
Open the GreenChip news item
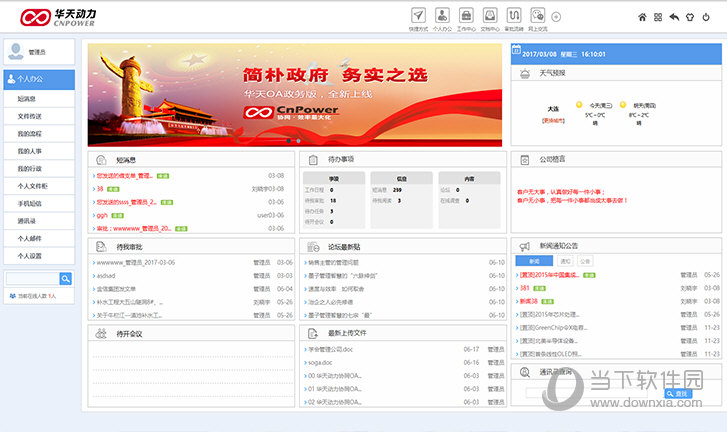[x=554, y=328]
